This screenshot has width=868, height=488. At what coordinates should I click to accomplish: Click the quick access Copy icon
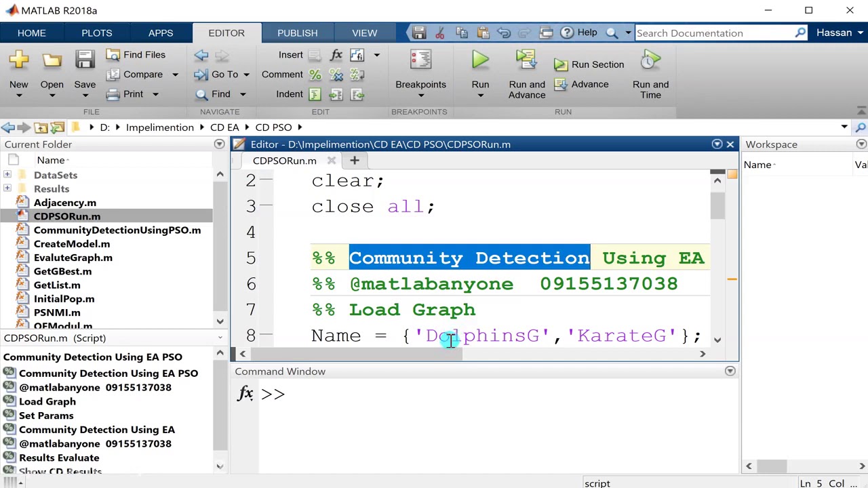click(462, 33)
